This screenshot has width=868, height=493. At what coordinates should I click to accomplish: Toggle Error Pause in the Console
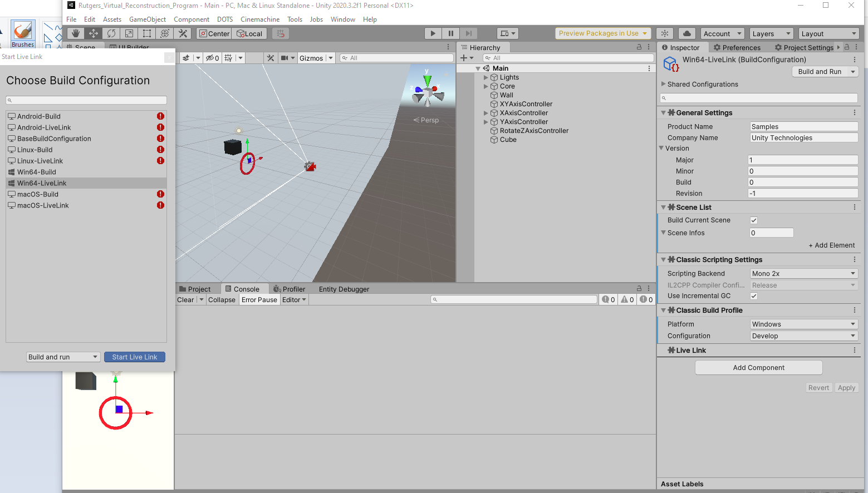click(259, 300)
